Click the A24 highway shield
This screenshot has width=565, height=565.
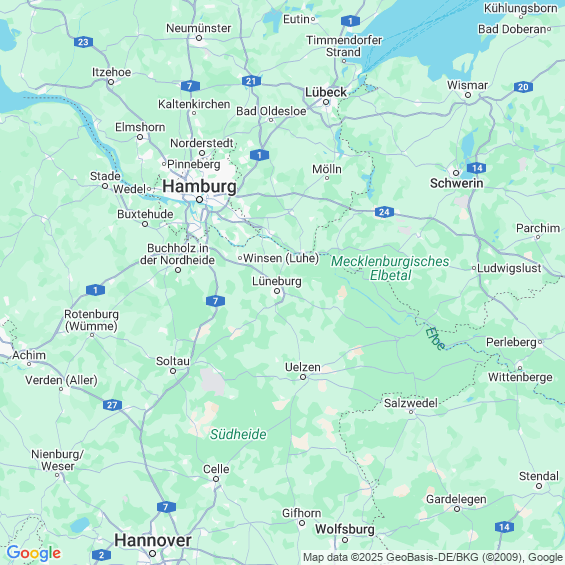tap(384, 212)
